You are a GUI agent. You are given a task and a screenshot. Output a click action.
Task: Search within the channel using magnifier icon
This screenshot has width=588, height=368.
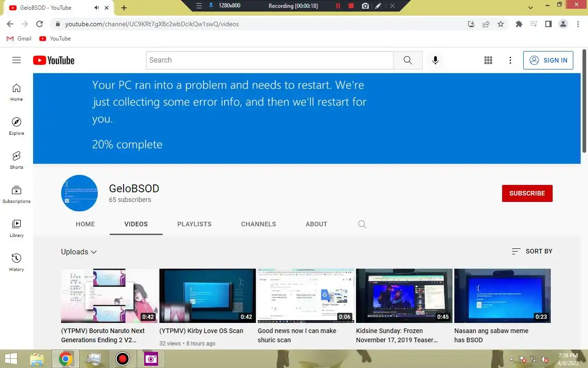tap(362, 224)
